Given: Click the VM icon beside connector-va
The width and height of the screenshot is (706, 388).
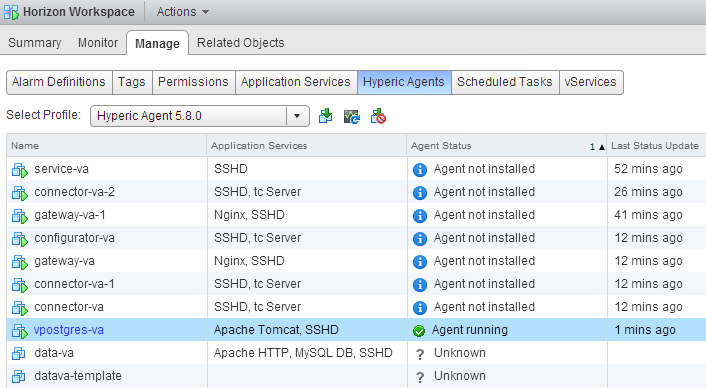Looking at the screenshot, I should click(x=19, y=308).
